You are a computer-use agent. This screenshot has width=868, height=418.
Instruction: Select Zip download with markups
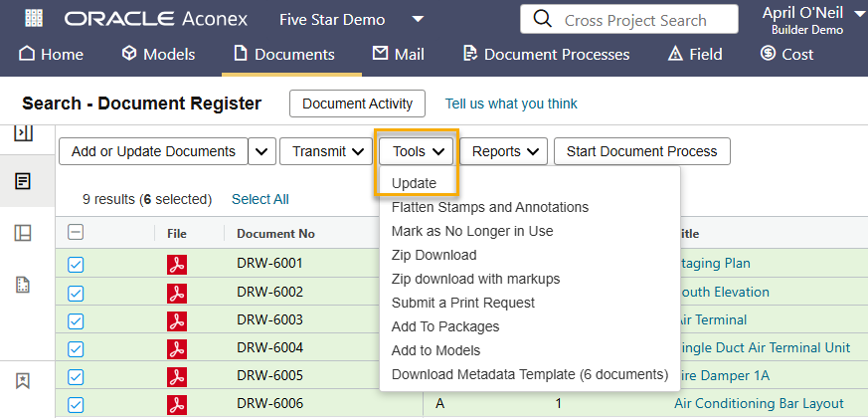click(x=475, y=279)
